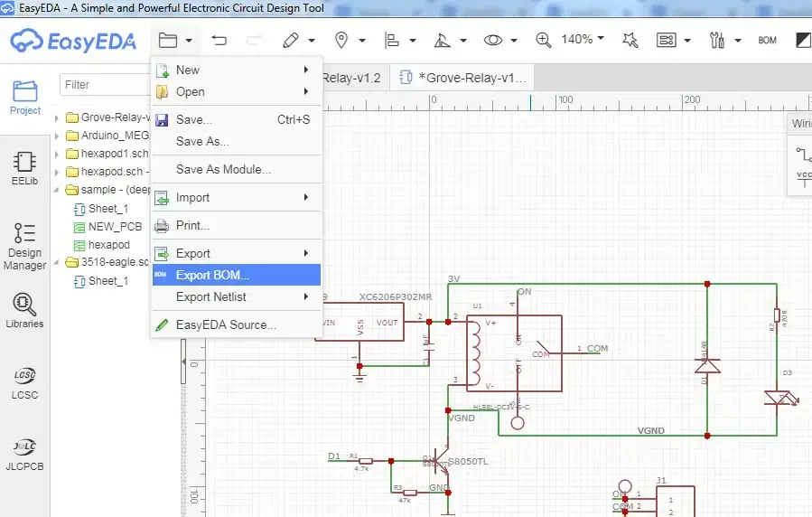Click the eye view icon
Screen dimensions: 812x517
coord(493,41)
